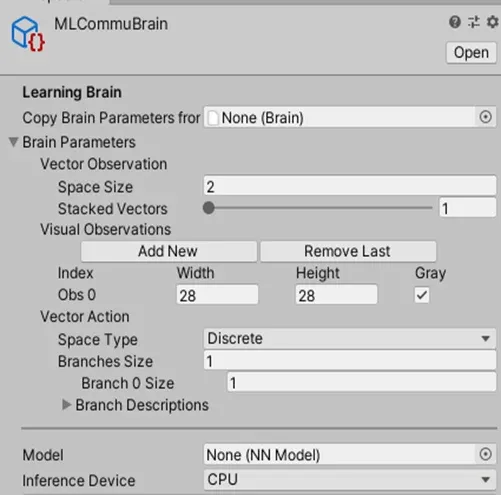Click the Branch 0 Size label
Viewport: 501px width, 495px height.
tap(128, 383)
